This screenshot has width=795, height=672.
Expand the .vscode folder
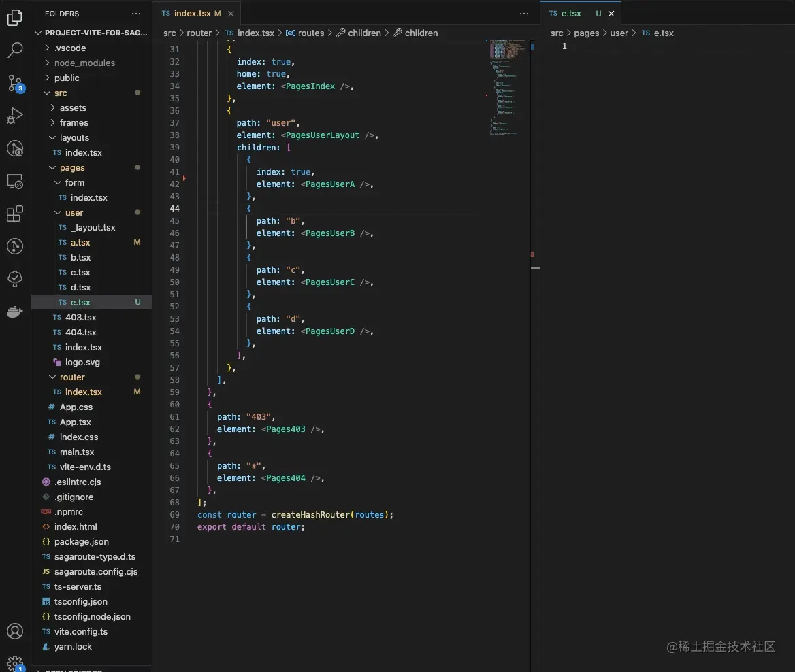[93, 48]
